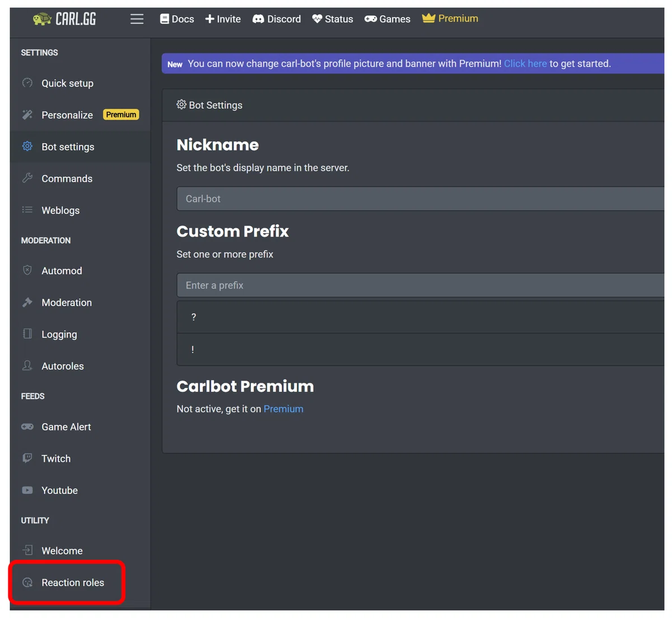Viewport: 672px width, 618px height.
Task: Click the 'Nickname' section heading
Action: [218, 145]
